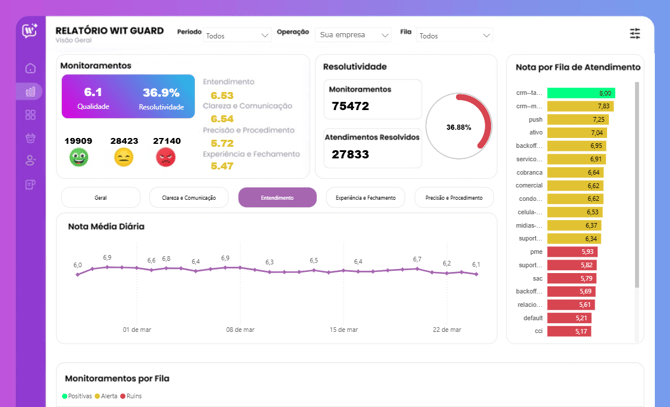Click the Monitoramentos 75472 card
Image resolution: width=670 pixels, height=407 pixels.
point(373,99)
